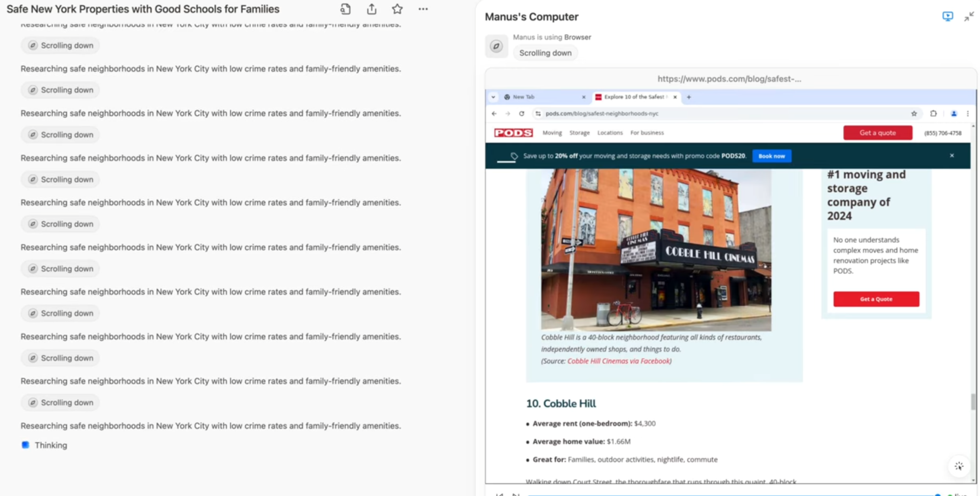Screen dimensions: 980x496
Task: Click the playback progress slider handle
Action: point(937,494)
